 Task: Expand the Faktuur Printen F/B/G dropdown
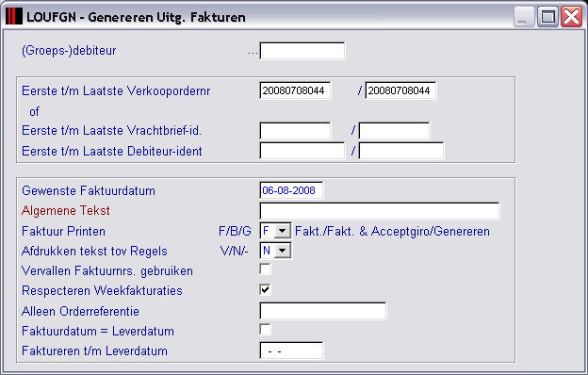[283, 231]
